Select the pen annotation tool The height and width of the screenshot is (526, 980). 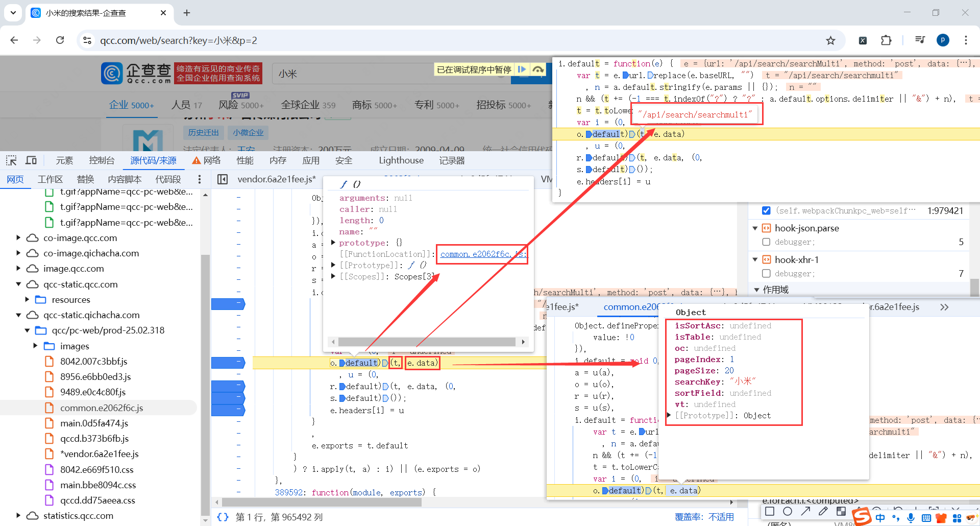823,511
